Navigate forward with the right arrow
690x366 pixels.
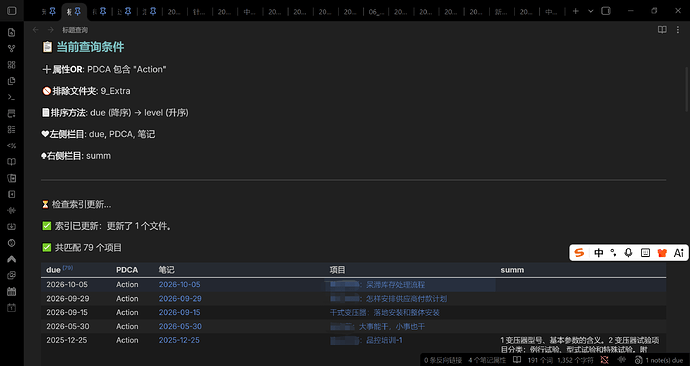51,30
